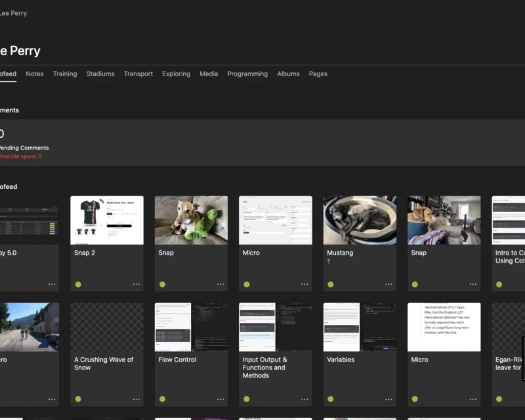
Task: Open Input Output & Functions and Methods title
Action: click(265, 367)
